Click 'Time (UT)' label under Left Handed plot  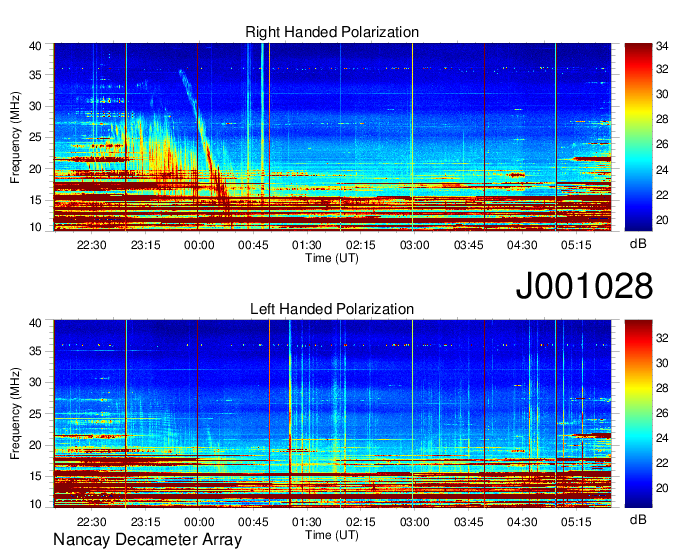[332, 535]
